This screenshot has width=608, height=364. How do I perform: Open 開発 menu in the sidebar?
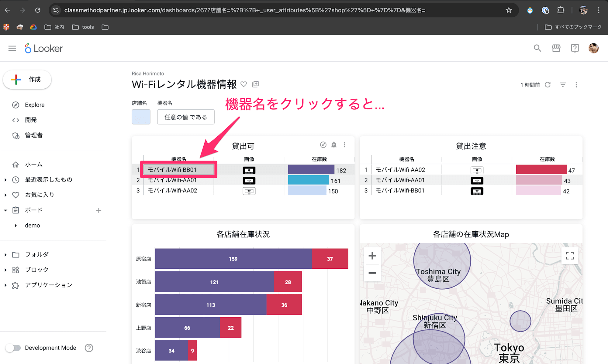click(31, 120)
